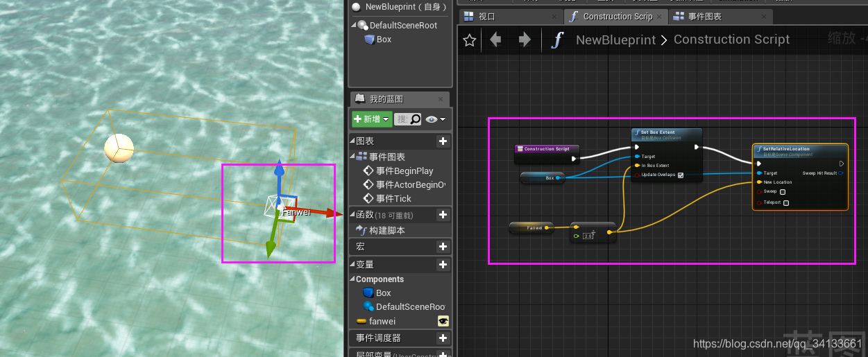Collapse the 事件图表 tree node

(353, 157)
